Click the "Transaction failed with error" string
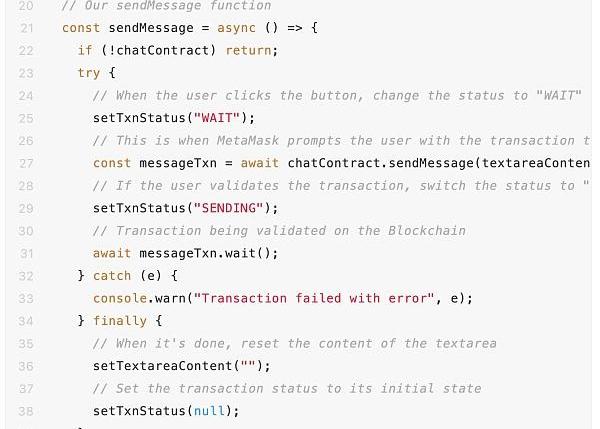600x429 pixels. (314, 299)
